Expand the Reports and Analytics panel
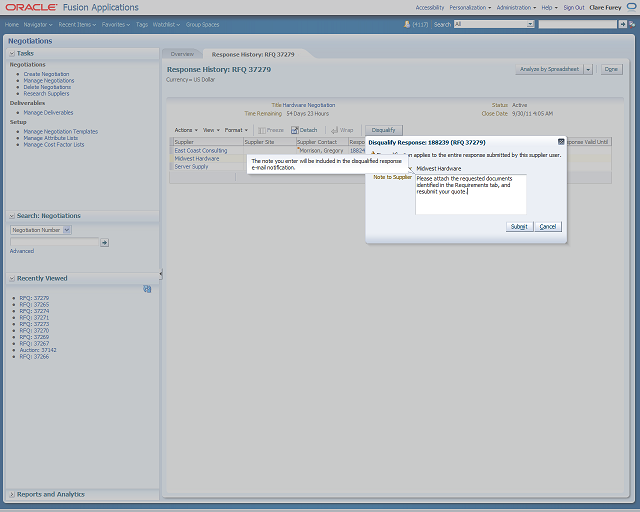This screenshot has width=640, height=512. (12, 494)
